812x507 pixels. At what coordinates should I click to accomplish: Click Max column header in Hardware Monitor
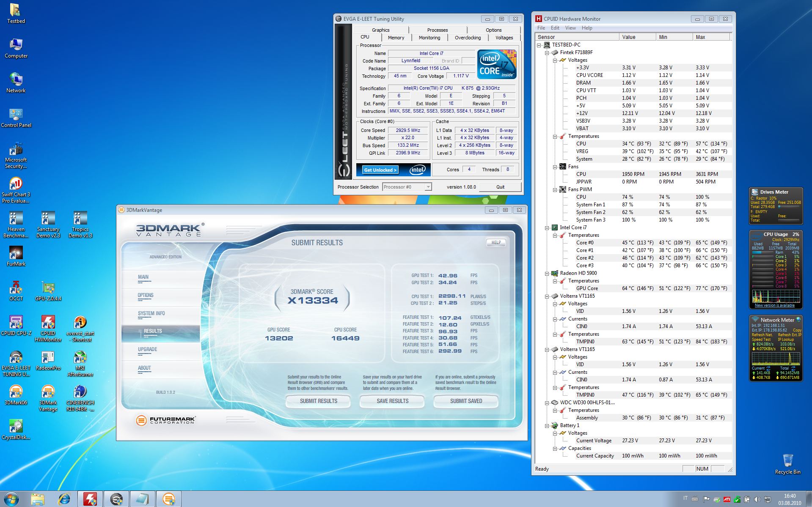(711, 37)
